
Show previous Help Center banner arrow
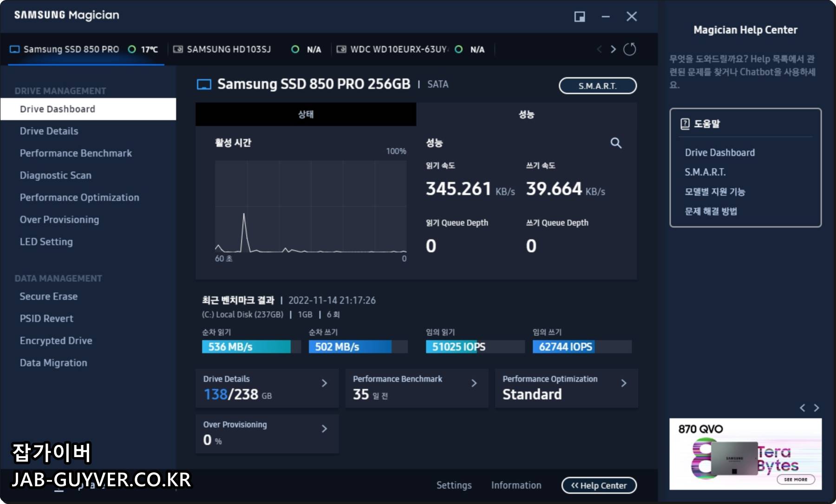[803, 408]
